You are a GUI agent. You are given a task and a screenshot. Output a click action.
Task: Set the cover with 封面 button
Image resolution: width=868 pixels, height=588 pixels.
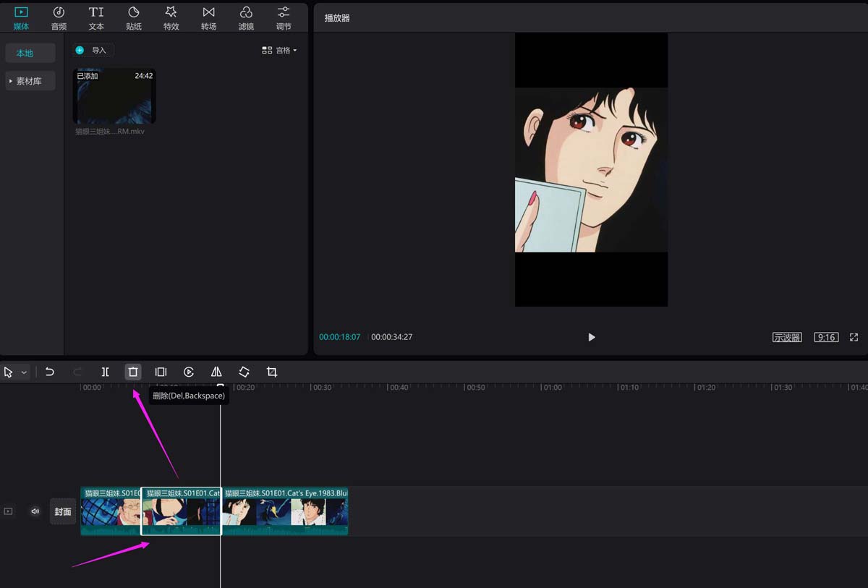(63, 511)
